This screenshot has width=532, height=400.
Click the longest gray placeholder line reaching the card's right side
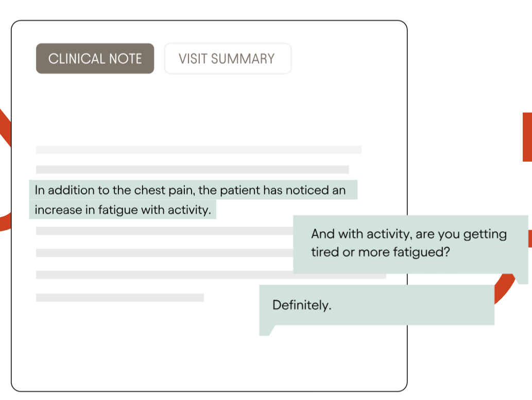pyautogui.click(x=211, y=275)
